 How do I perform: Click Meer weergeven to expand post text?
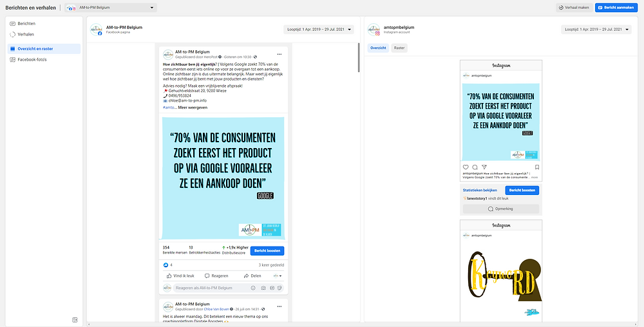tap(193, 107)
